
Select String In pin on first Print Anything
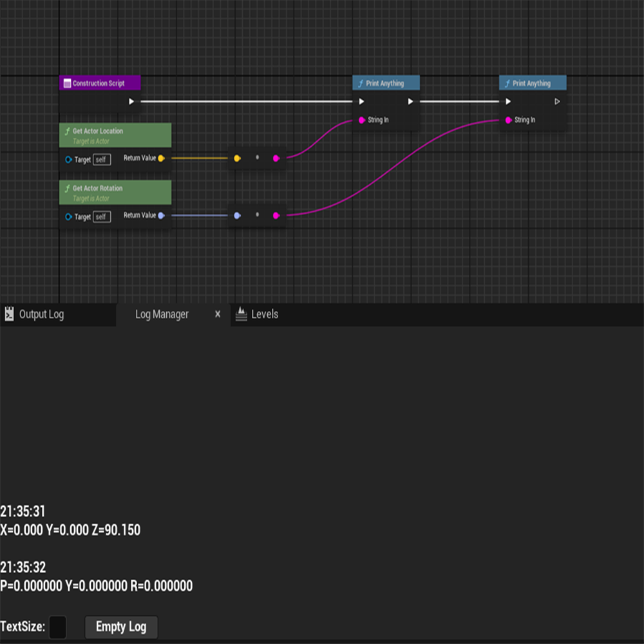[362, 120]
